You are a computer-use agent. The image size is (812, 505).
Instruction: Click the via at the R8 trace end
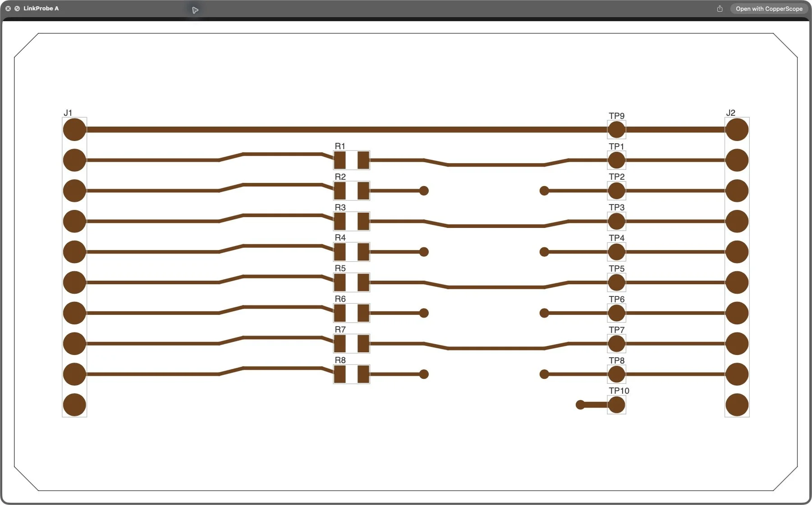[424, 374]
